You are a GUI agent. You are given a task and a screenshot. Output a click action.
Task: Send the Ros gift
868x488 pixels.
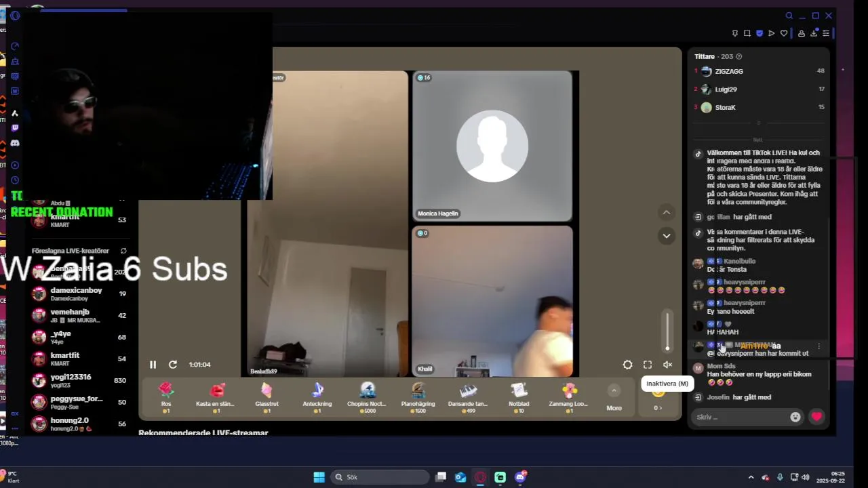[166, 398]
